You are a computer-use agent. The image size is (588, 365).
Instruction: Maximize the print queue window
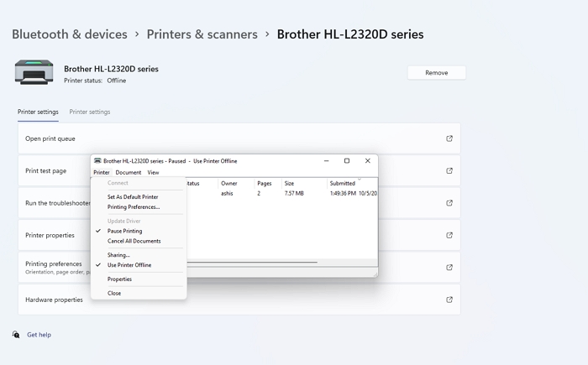coord(347,161)
